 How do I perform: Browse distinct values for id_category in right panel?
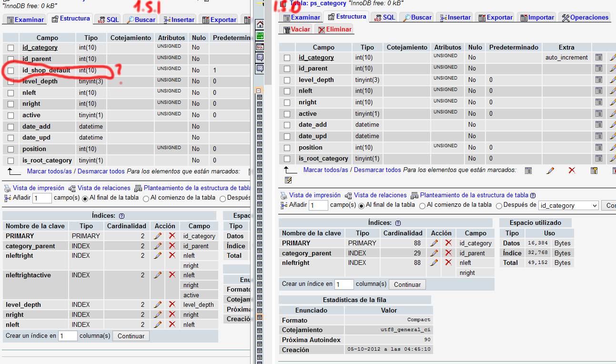[599, 57]
